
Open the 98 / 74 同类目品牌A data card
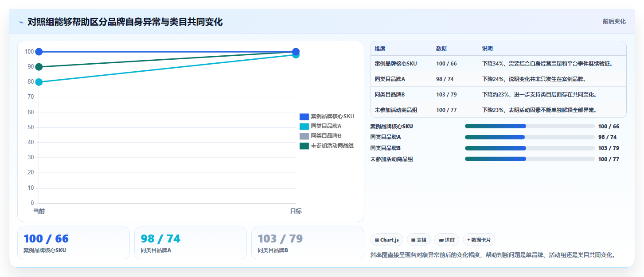point(191,243)
